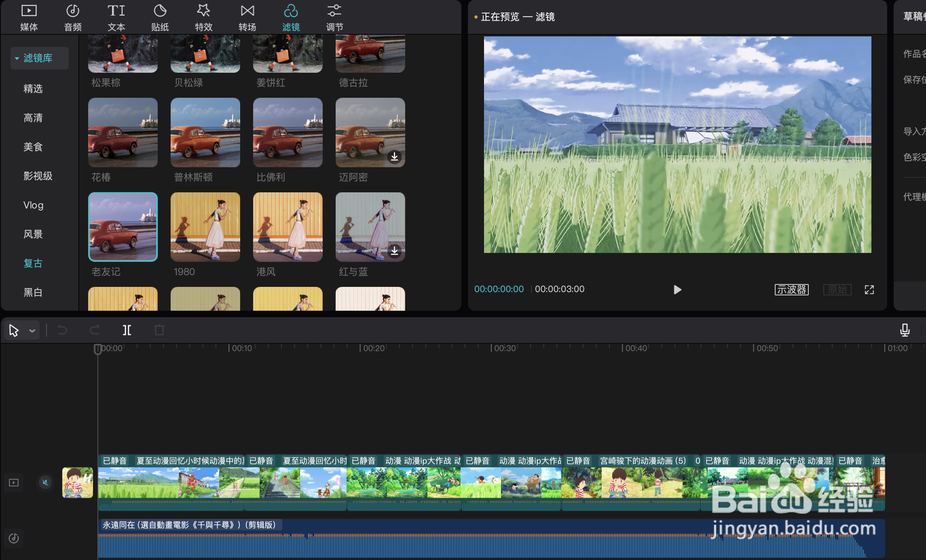Click the video track type icon
The height and width of the screenshot is (560, 926).
[14, 483]
